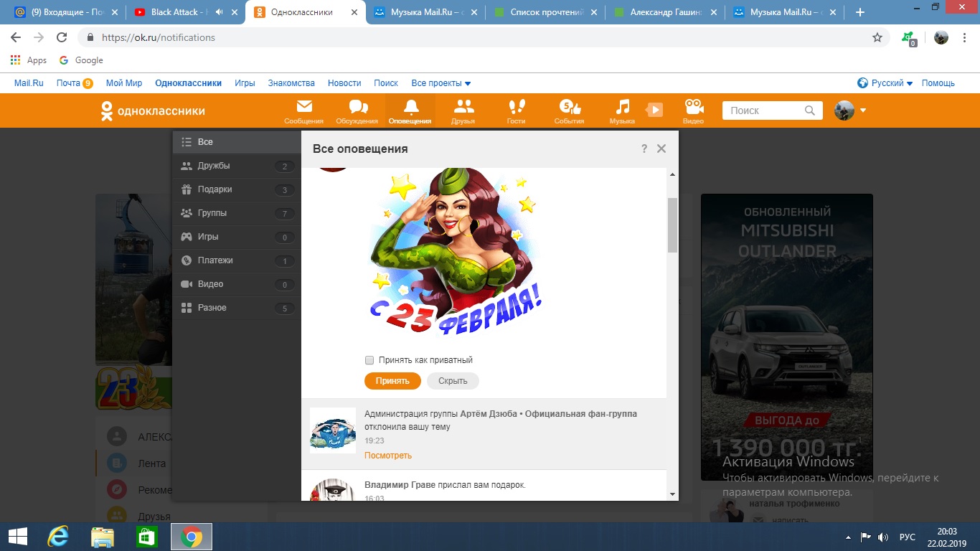The width and height of the screenshot is (980, 551).
Task: Bookmark page with the star icon
Action: click(x=877, y=37)
